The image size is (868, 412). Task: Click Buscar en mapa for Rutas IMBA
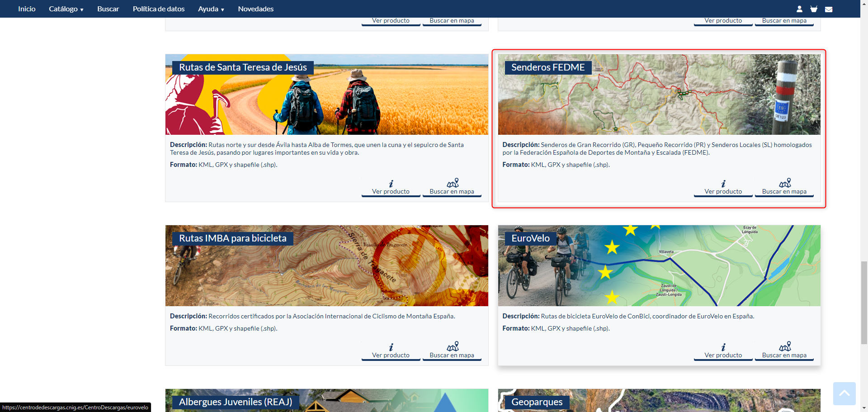pyautogui.click(x=452, y=355)
